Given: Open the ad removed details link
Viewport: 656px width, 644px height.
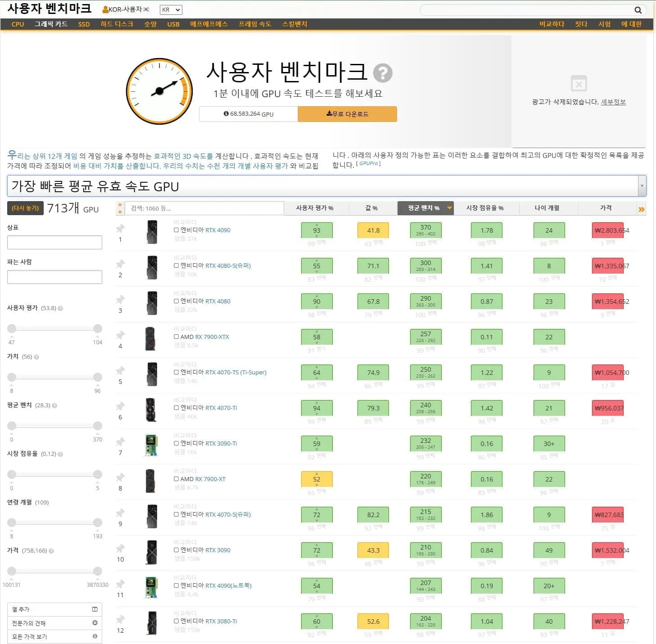Looking at the screenshot, I should (x=613, y=102).
